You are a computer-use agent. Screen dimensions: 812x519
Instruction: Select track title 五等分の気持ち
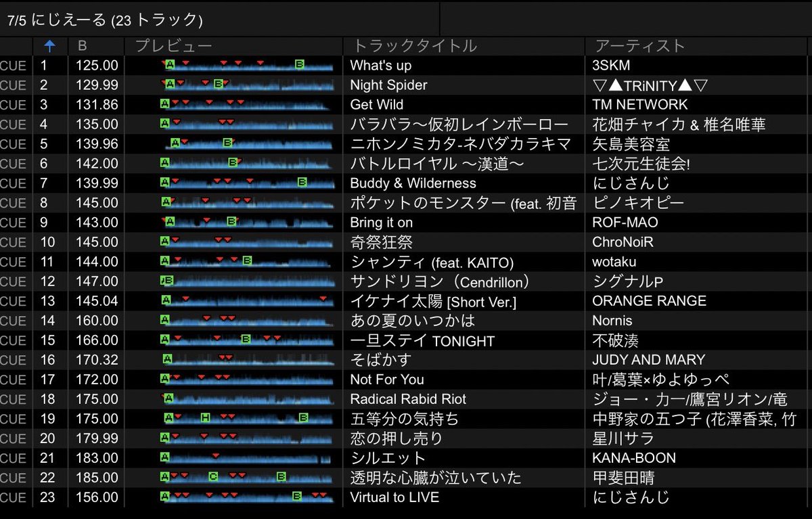click(x=405, y=419)
